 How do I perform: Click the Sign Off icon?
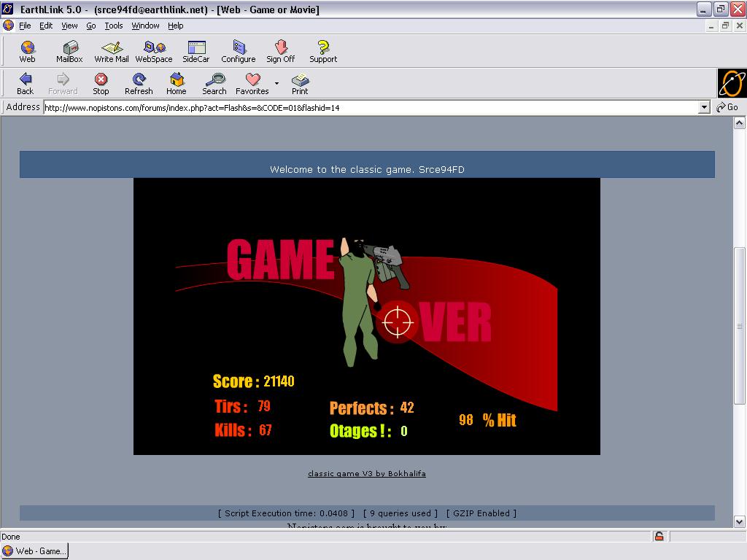point(280,51)
